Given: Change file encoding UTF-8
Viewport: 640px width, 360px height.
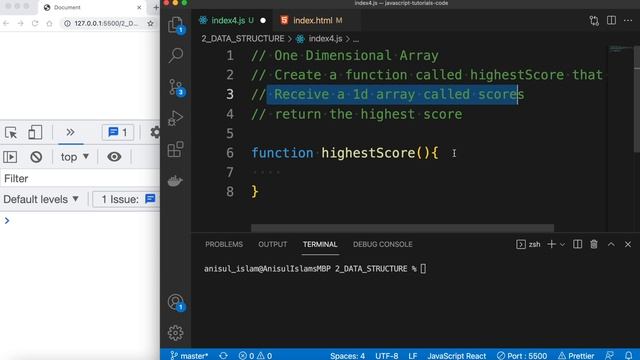Looking at the screenshot, I should click(387, 356).
